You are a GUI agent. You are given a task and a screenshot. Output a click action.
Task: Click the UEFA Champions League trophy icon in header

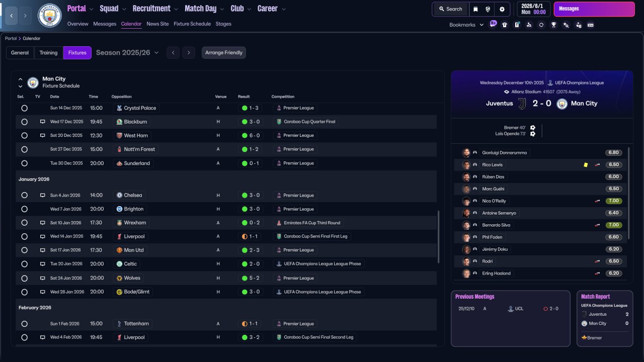(550, 83)
